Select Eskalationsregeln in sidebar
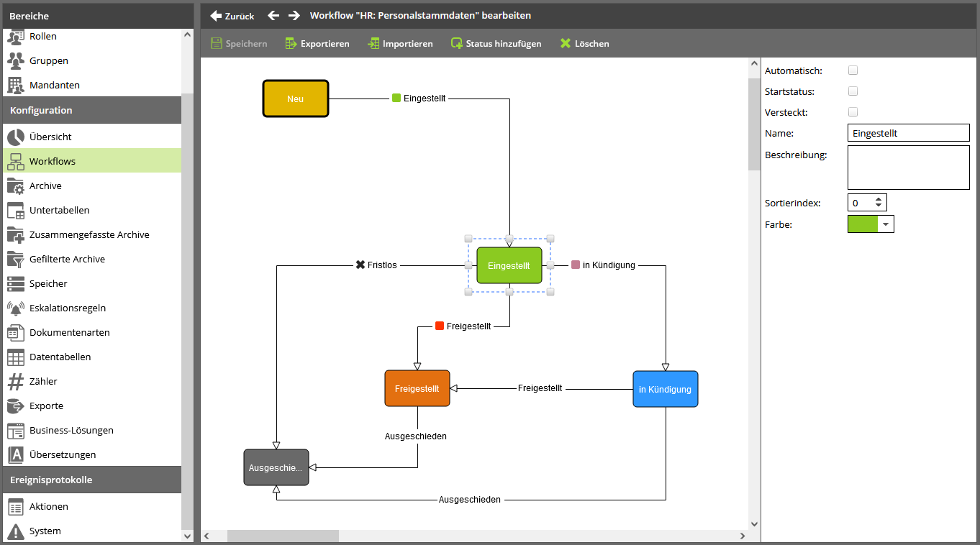This screenshot has width=980, height=545. point(92,308)
